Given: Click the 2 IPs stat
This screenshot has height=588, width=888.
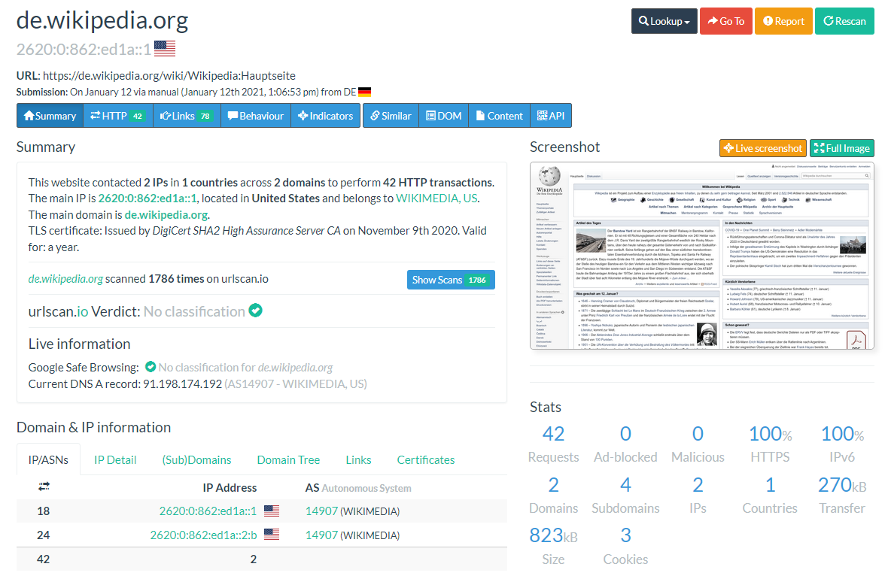Looking at the screenshot, I should point(698,496).
